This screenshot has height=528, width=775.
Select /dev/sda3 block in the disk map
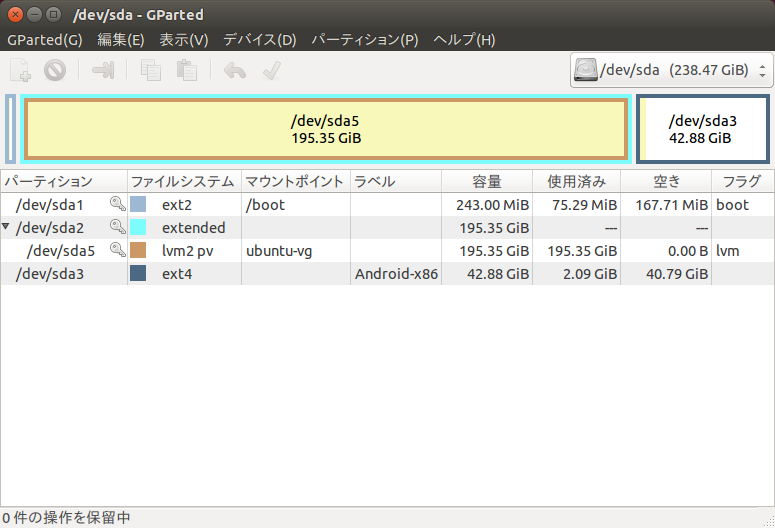(703, 129)
